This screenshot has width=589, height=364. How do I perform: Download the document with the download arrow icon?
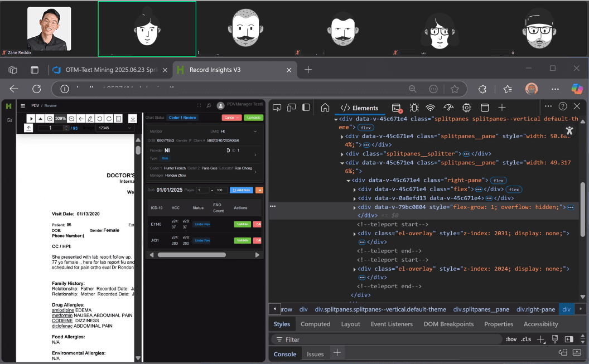click(x=133, y=119)
